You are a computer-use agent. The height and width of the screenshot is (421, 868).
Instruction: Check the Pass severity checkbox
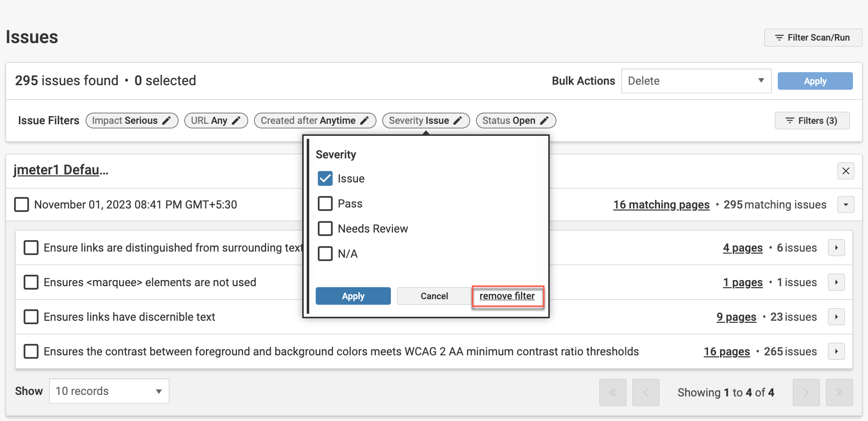[x=325, y=203]
